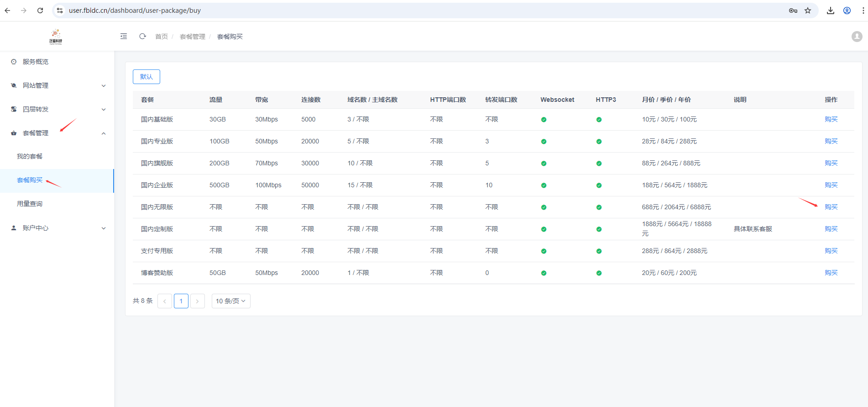This screenshot has height=407, width=868.
Task: Click 购买 for 国内旗舰版
Action: click(x=831, y=163)
